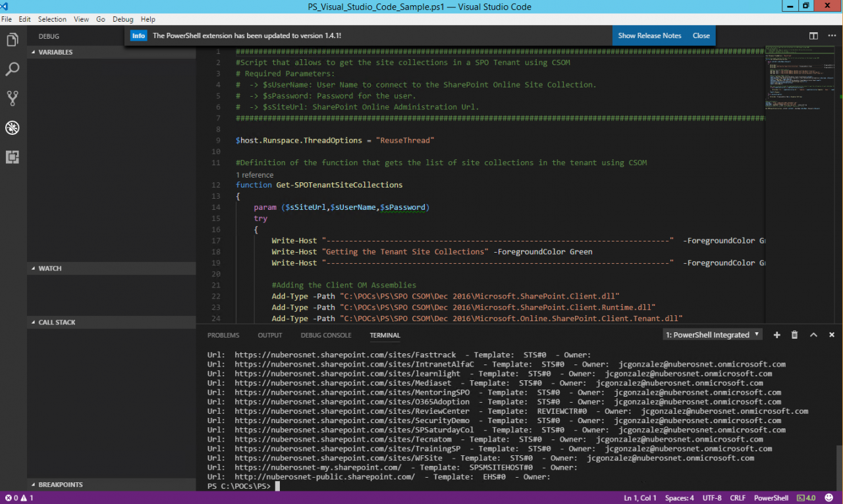The image size is (843, 504).
Task: Click terminal row for nuberosnet-my.sharepoint.com
Action: click(x=392, y=467)
